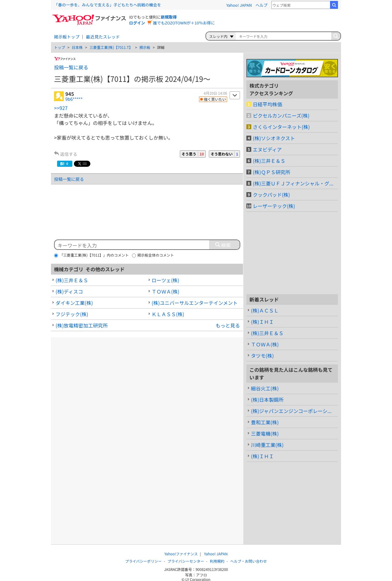Click the comment keyword input field
392x581 pixels.
pos(132,245)
